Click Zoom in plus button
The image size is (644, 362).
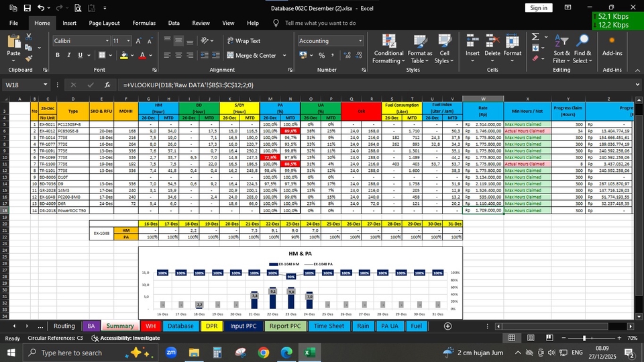619,338
